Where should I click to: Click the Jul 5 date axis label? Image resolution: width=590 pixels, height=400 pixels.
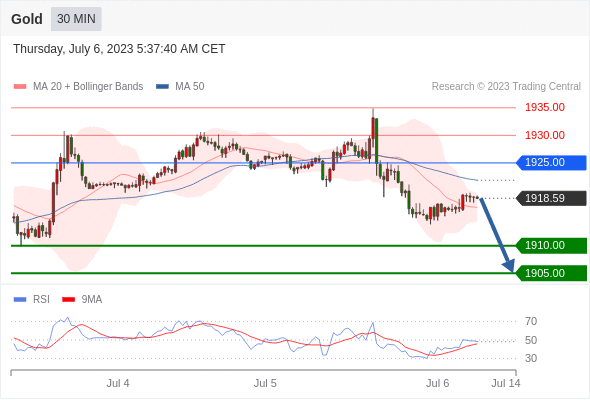[x=265, y=383]
